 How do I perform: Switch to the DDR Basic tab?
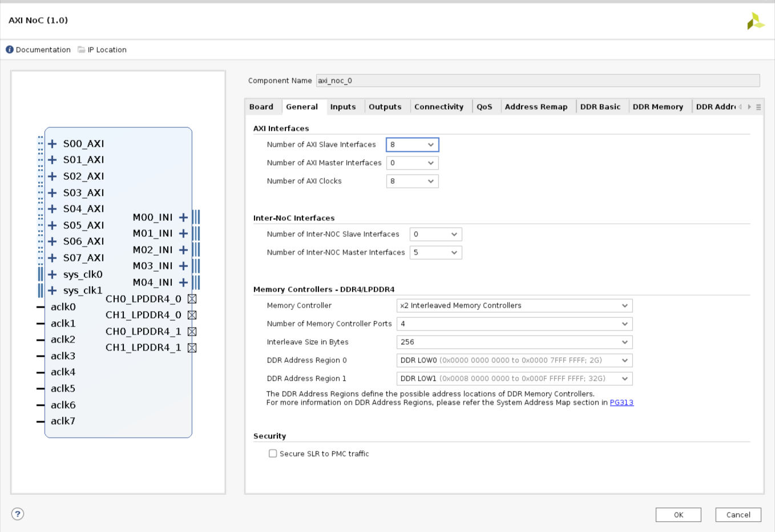(x=600, y=107)
